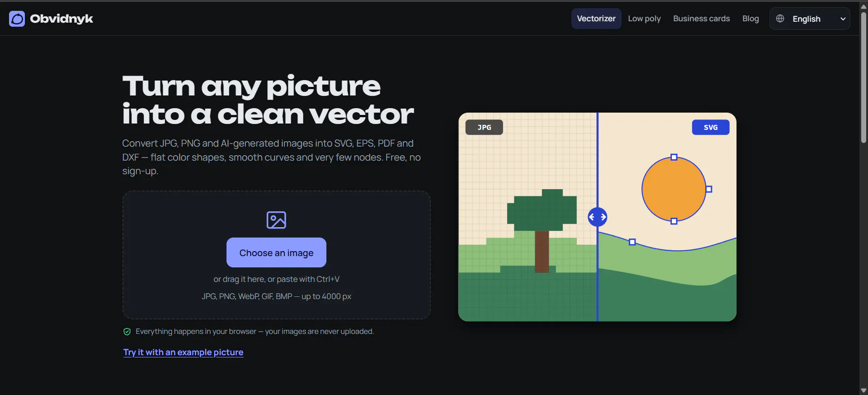The image size is (868, 395).
Task: Click the scrollbar down arrow
Action: click(863, 390)
